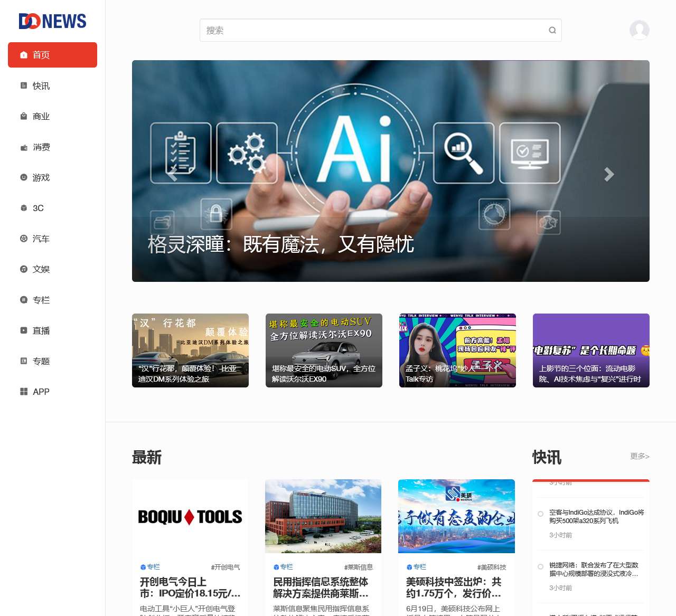
Task: Open the user avatar profile
Action: [639, 30]
